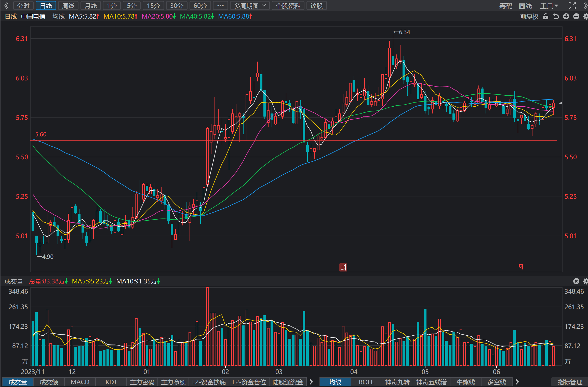The image size is (588, 387).
Task: Click yellow MA10:5.78 legend label
Action: (x=121, y=17)
